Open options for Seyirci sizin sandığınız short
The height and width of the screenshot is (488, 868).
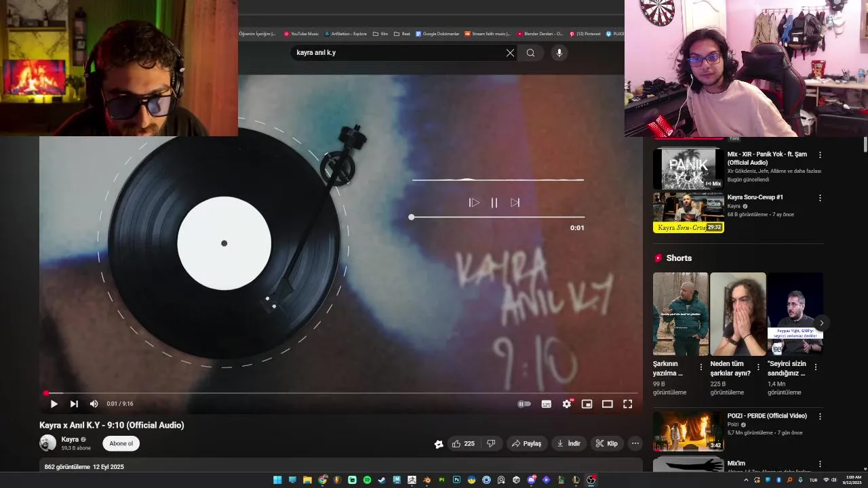(816, 367)
